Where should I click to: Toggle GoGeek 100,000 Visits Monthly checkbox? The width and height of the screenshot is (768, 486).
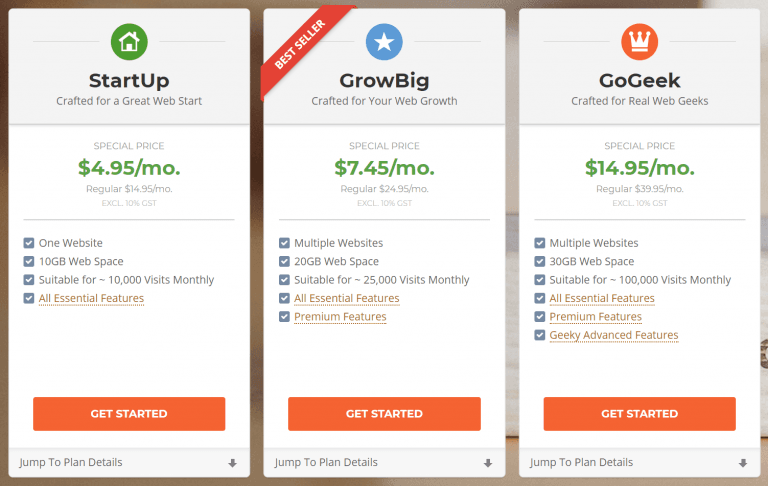[x=540, y=280]
